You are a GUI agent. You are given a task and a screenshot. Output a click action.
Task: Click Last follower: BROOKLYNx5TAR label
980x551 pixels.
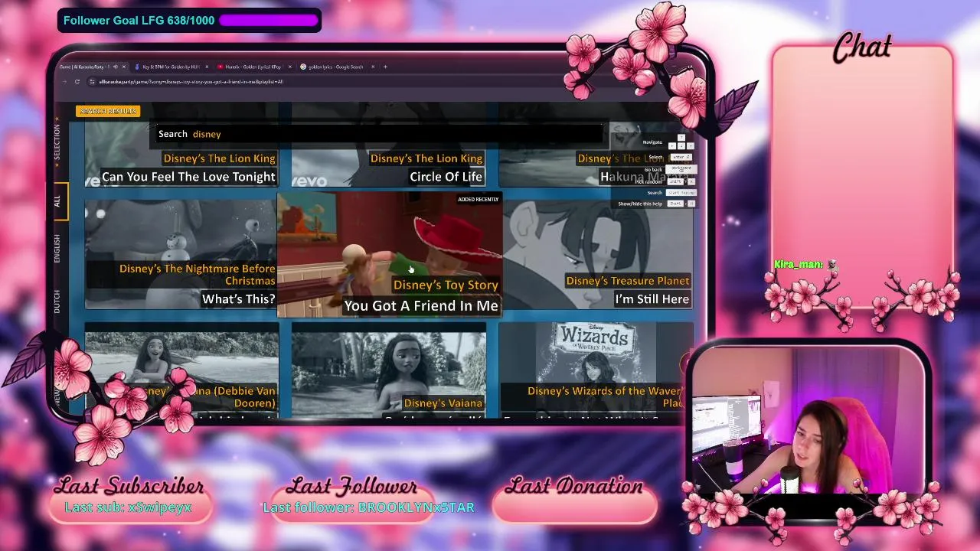[x=368, y=507]
